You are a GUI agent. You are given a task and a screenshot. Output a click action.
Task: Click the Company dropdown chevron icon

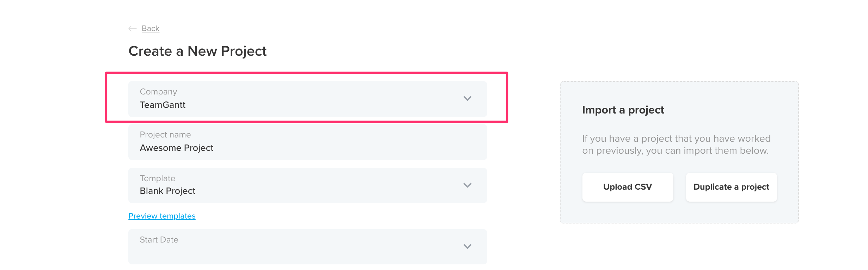468,99
